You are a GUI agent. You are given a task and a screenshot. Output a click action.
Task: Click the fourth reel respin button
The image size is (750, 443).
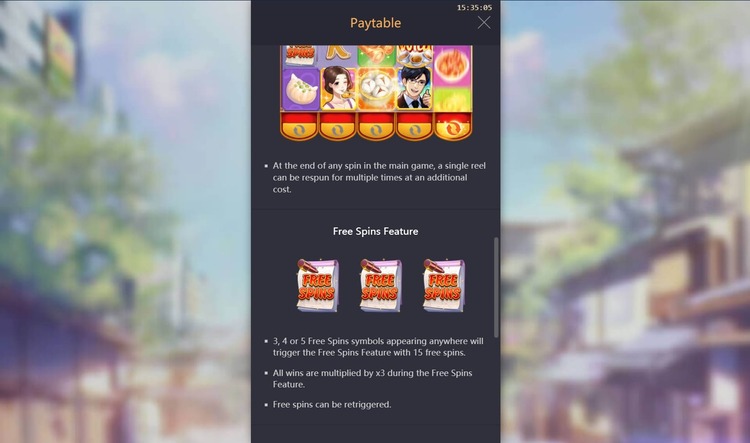tap(414, 127)
